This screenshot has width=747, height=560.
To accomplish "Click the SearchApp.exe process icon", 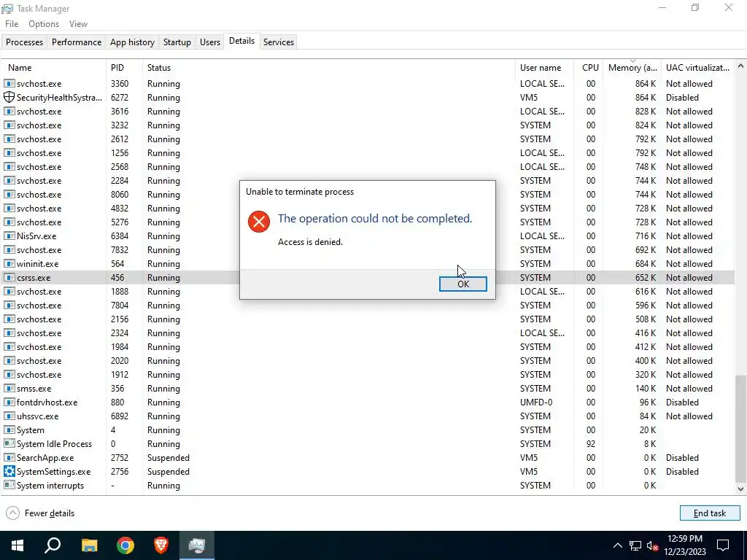I will 9,457.
